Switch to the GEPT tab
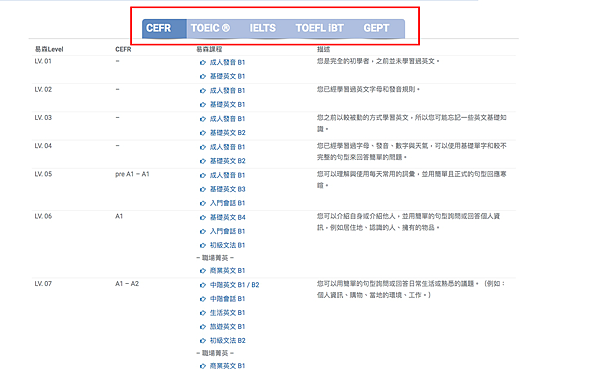 point(377,29)
